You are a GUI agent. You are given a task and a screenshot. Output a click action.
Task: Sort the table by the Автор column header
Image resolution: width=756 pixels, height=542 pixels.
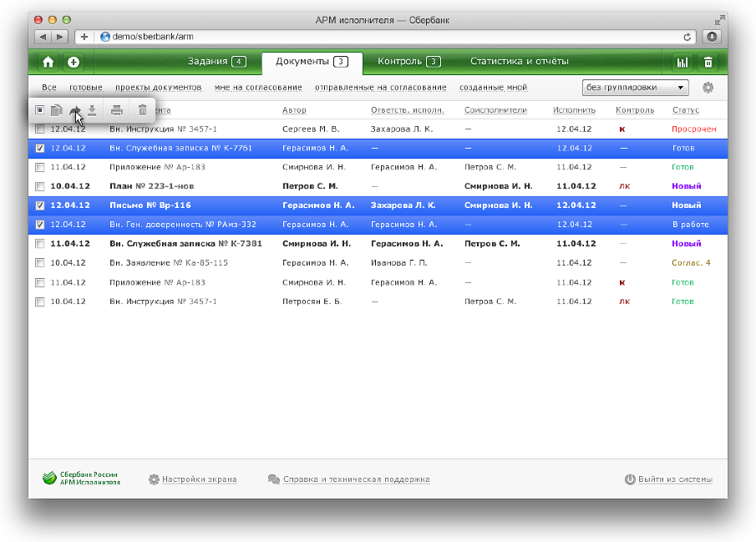(x=294, y=110)
